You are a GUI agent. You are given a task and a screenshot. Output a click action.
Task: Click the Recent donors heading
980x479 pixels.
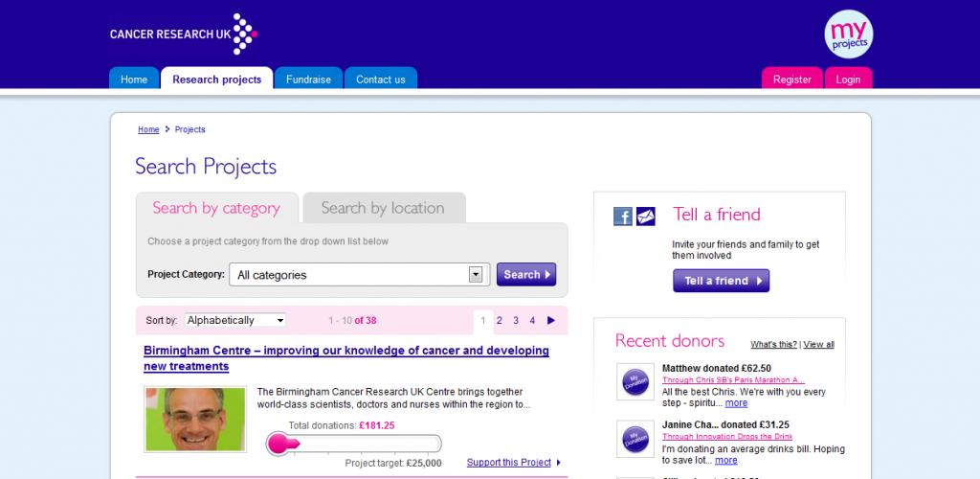670,341
